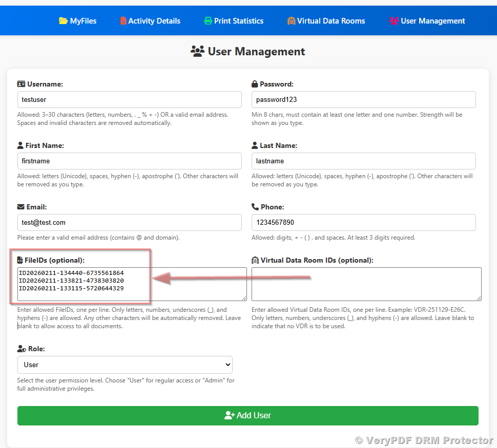This screenshot has height=448, width=497.
Task: Grab the FileIDs textarea resize handle
Action: (x=244, y=298)
